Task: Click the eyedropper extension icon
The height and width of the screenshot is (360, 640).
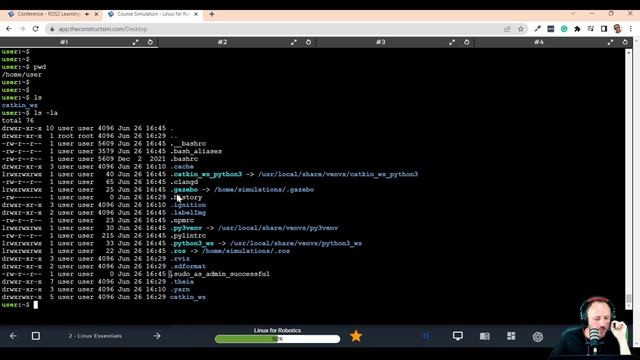Action: [x=537, y=29]
